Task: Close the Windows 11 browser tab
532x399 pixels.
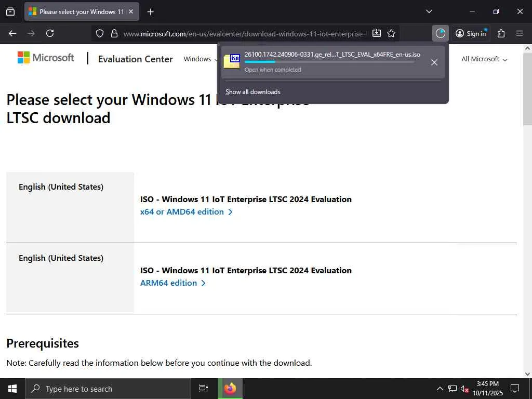Action: pos(131,11)
